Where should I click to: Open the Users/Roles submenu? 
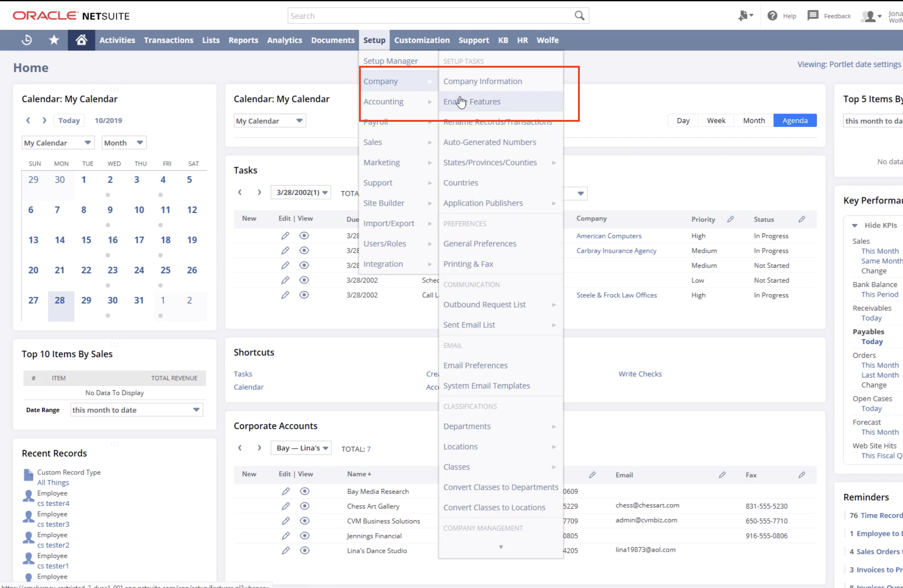398,244
